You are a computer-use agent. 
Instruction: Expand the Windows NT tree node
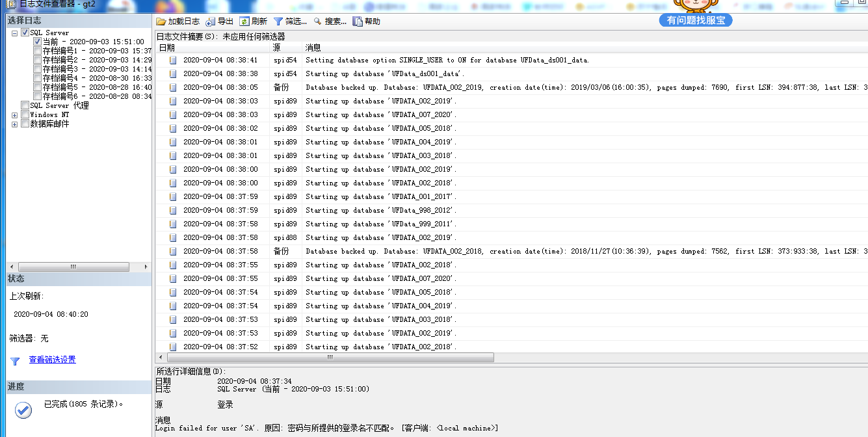pyautogui.click(x=14, y=115)
